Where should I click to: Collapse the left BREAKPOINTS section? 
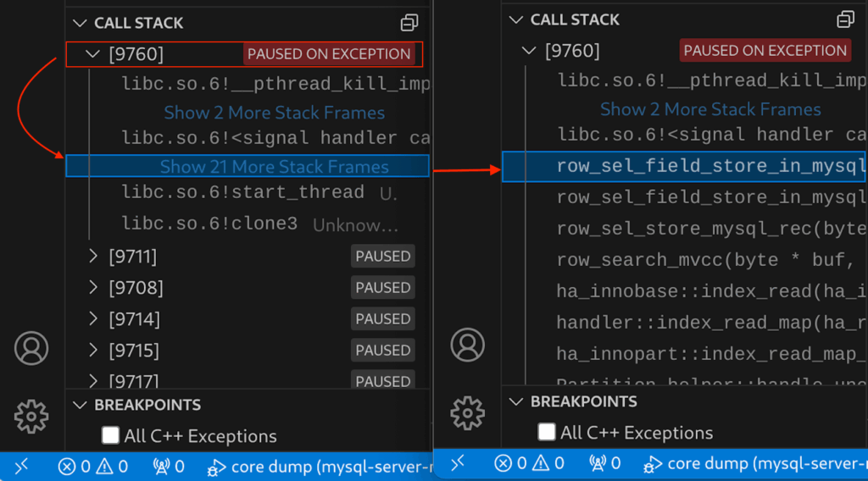80,406
